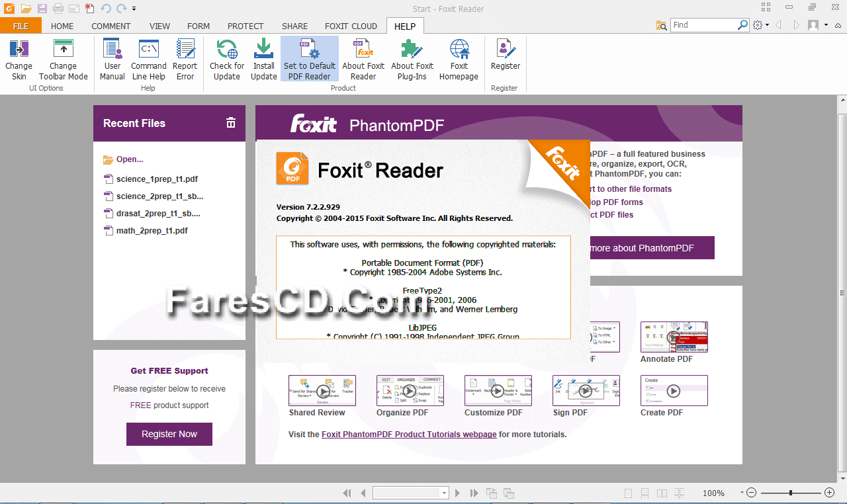Viewport: 847px width, 504px height.
Task: Click Change Toolbar Mode icon
Action: click(x=64, y=49)
